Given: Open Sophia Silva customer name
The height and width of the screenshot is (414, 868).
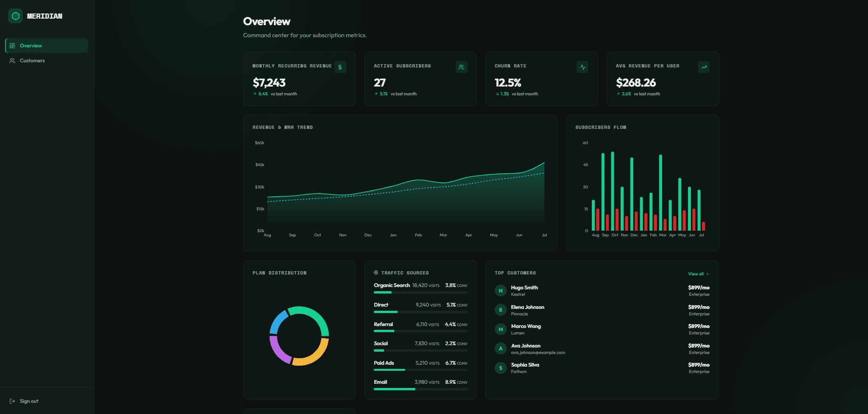Looking at the screenshot, I should coord(525,365).
